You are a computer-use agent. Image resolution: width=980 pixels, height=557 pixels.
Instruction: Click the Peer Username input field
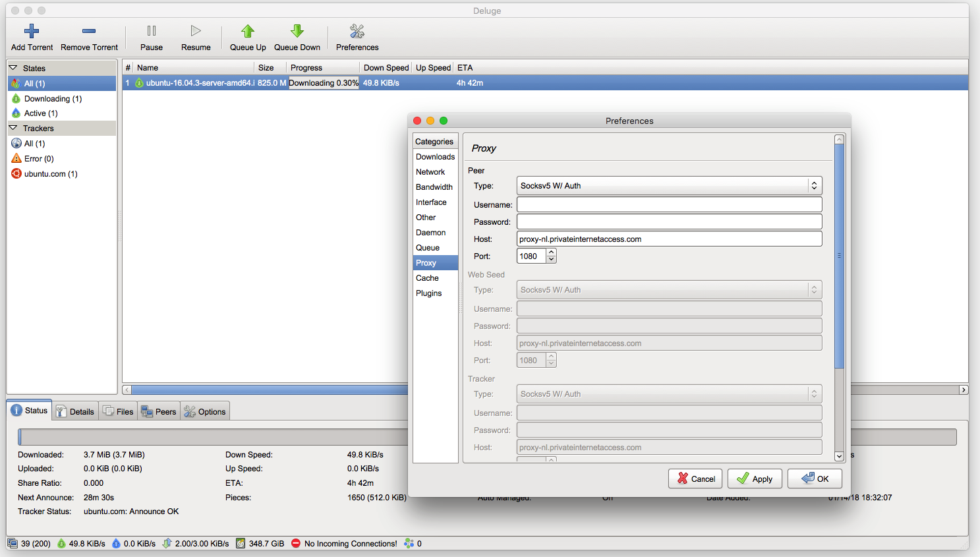(669, 204)
